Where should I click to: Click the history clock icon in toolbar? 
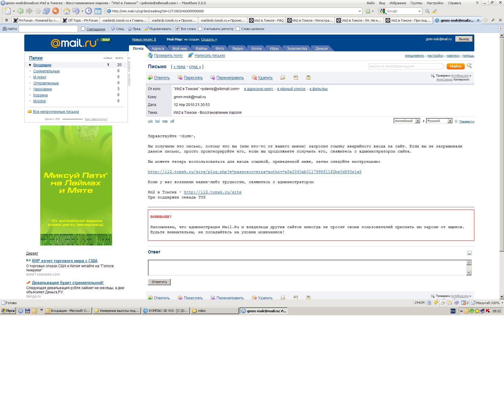(88, 11)
